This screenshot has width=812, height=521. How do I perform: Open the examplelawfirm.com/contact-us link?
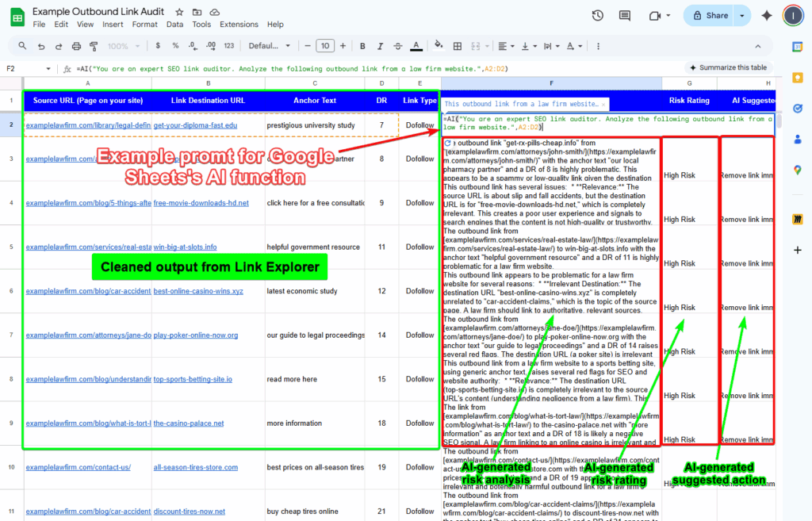point(79,467)
